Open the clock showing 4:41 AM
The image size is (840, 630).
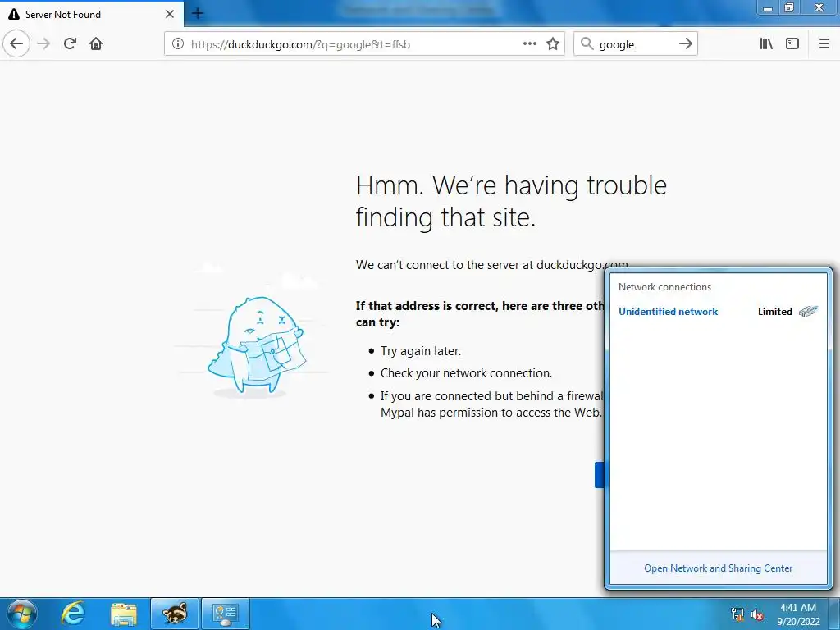click(798, 614)
